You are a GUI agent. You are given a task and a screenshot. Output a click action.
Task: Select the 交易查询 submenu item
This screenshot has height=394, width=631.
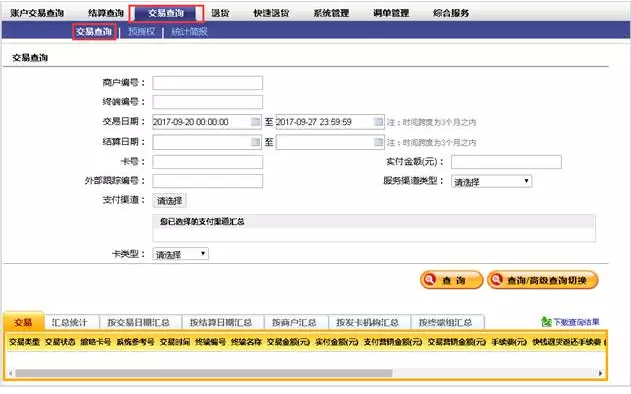coord(94,31)
